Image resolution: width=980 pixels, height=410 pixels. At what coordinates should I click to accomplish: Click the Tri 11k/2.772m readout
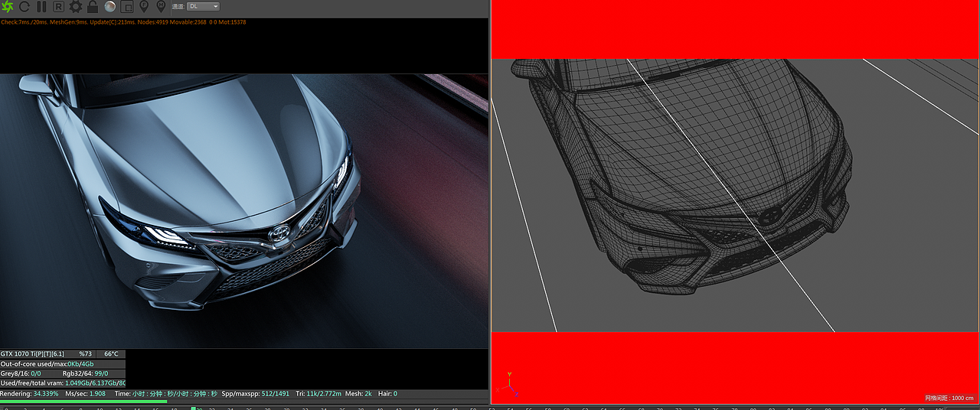[318, 394]
